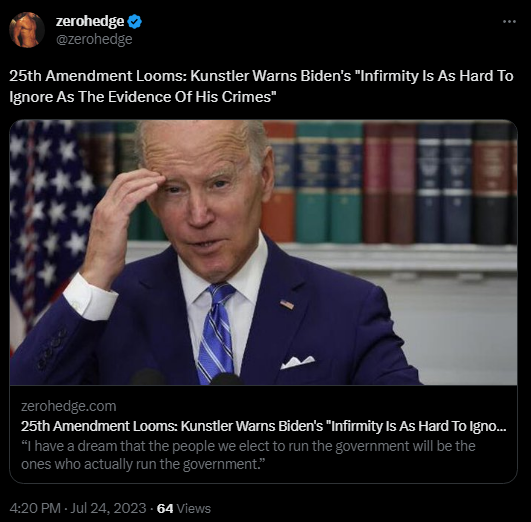Click the bookshelf area of photo
Image resolution: width=531 pixels, height=522 pixels.
pyautogui.click(x=389, y=183)
